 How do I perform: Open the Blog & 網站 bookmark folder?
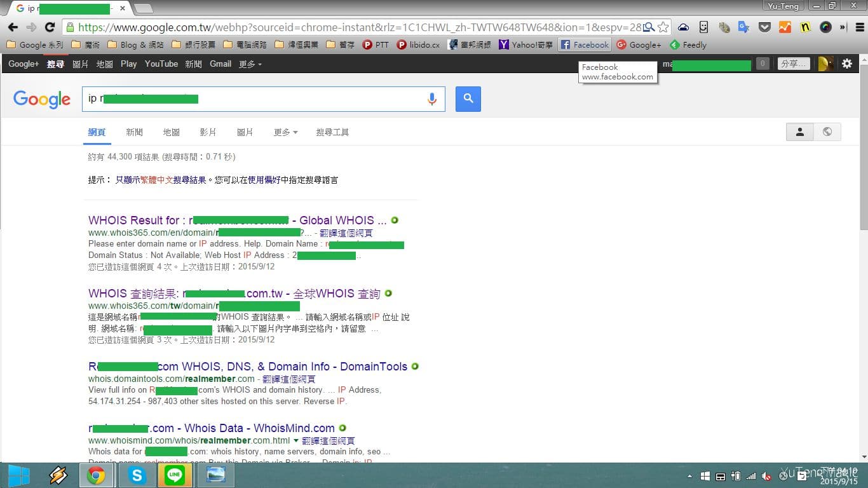(135, 45)
